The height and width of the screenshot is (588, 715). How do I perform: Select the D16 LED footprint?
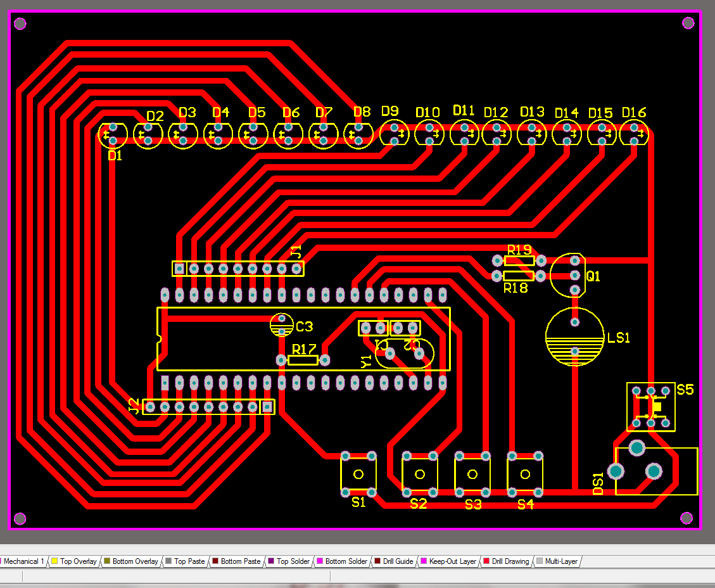click(634, 134)
